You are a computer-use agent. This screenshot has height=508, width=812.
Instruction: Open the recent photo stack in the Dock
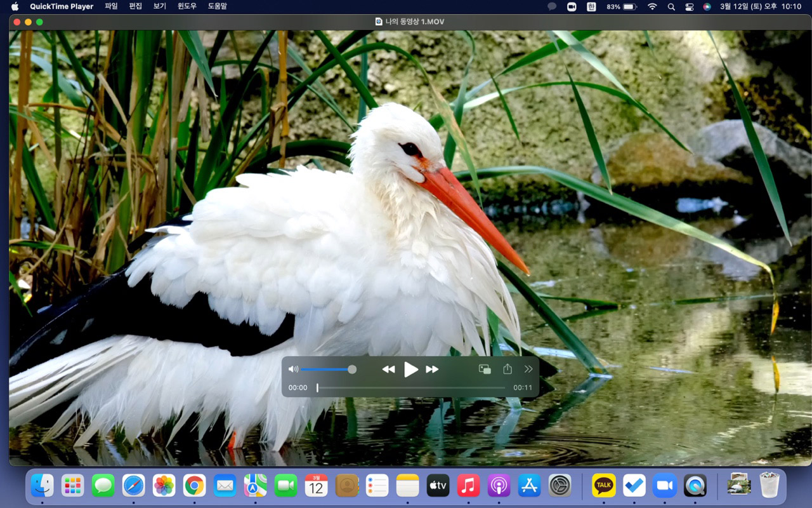[x=739, y=486]
